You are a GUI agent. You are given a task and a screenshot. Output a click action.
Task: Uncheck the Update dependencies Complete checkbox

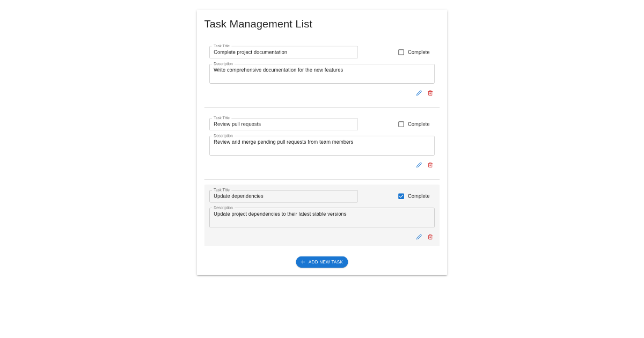(401, 196)
